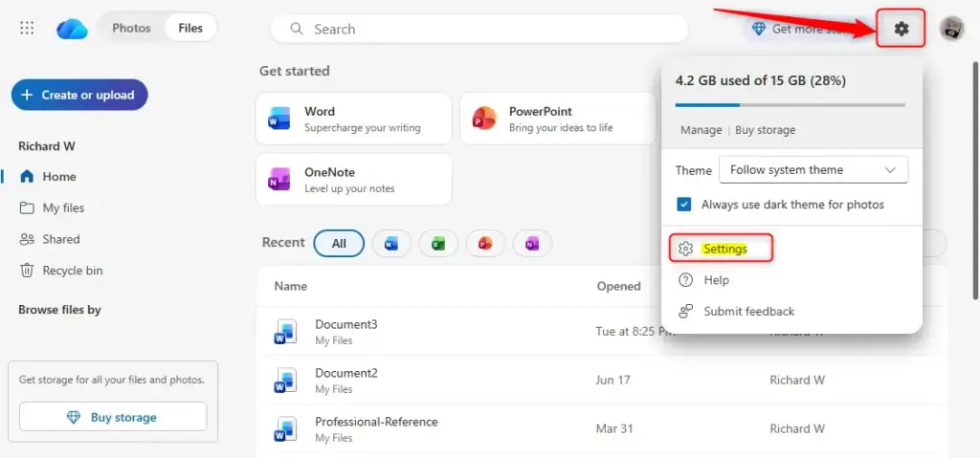Go to Shared in the sidebar
This screenshot has height=458, width=980.
[x=60, y=239]
